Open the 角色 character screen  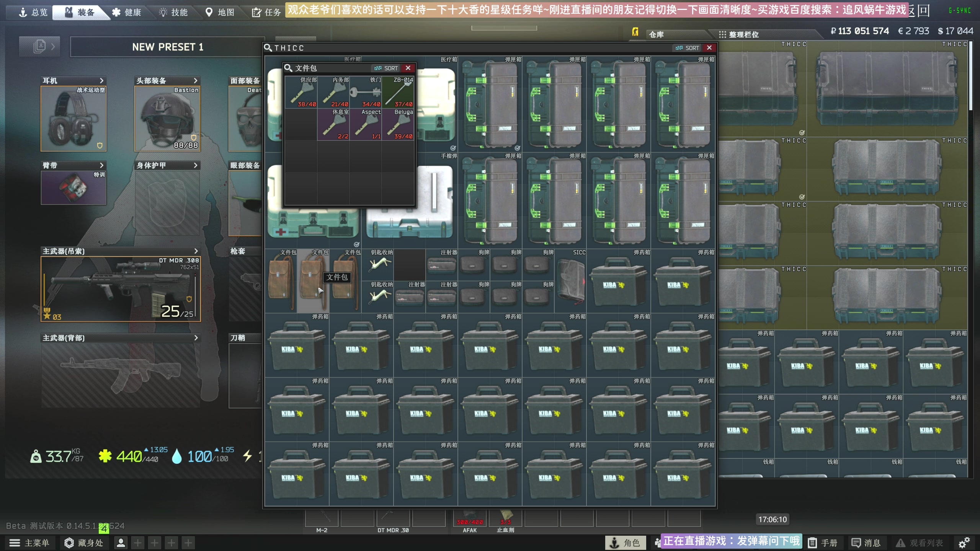click(625, 543)
